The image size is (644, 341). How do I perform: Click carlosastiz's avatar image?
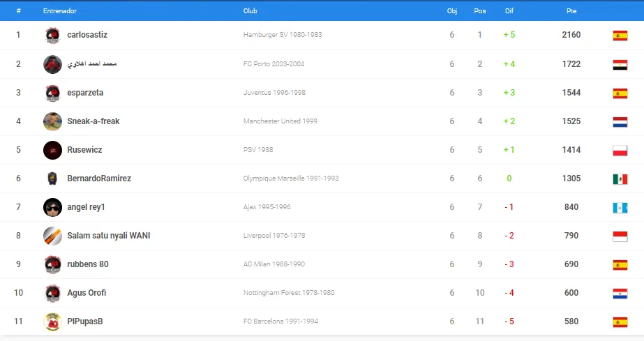pos(52,36)
